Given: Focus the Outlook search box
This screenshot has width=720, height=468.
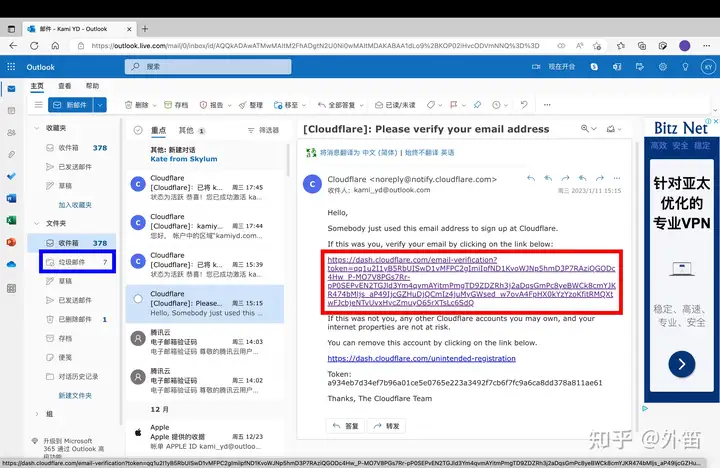Looking at the screenshot, I should pos(208,67).
